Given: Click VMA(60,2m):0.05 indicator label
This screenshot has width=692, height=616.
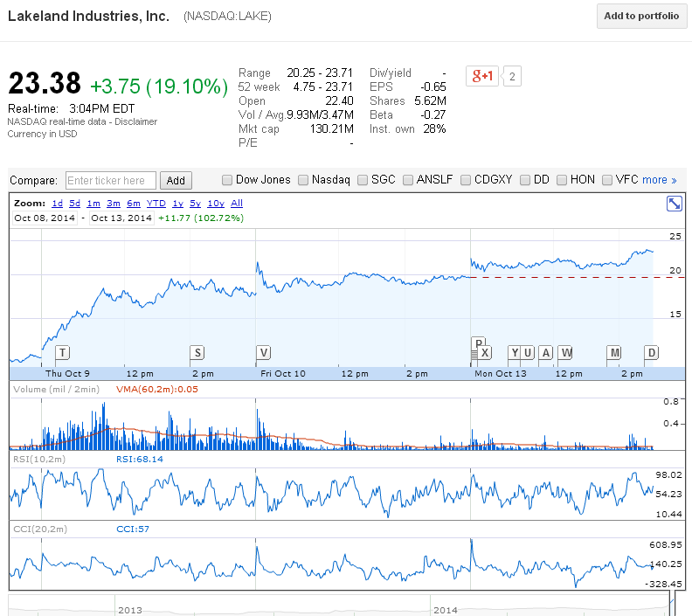Looking at the screenshot, I should tap(157, 389).
